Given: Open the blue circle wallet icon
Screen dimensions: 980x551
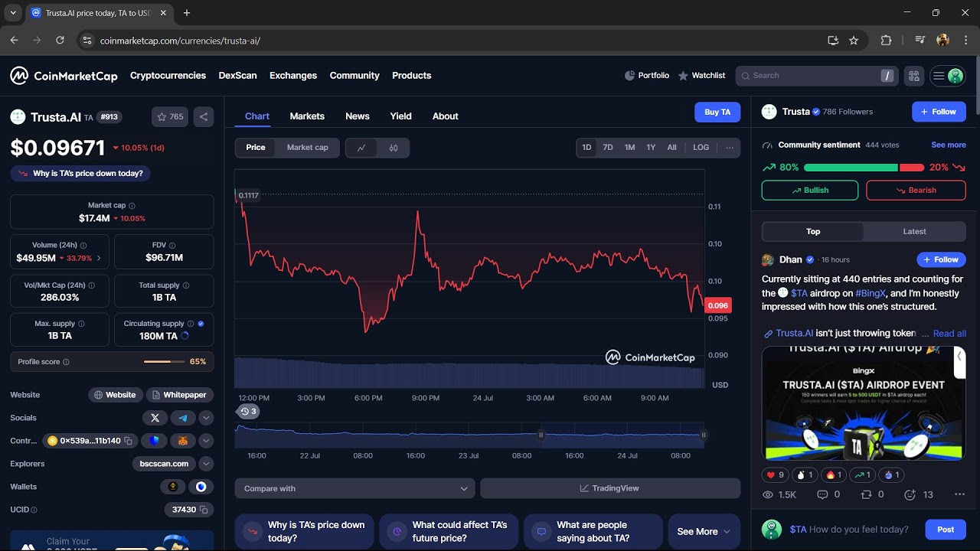Looking at the screenshot, I should click(x=201, y=487).
